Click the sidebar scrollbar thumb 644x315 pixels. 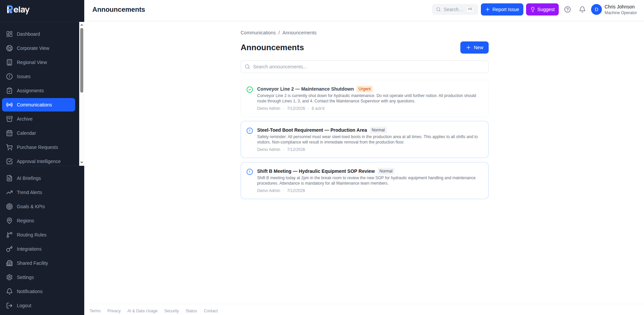click(x=82, y=60)
